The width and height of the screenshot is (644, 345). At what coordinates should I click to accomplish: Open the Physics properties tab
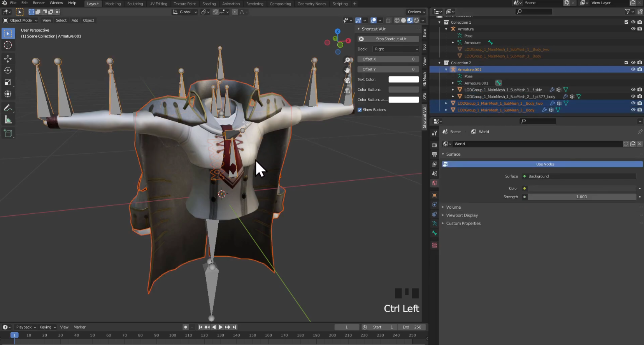(x=434, y=205)
